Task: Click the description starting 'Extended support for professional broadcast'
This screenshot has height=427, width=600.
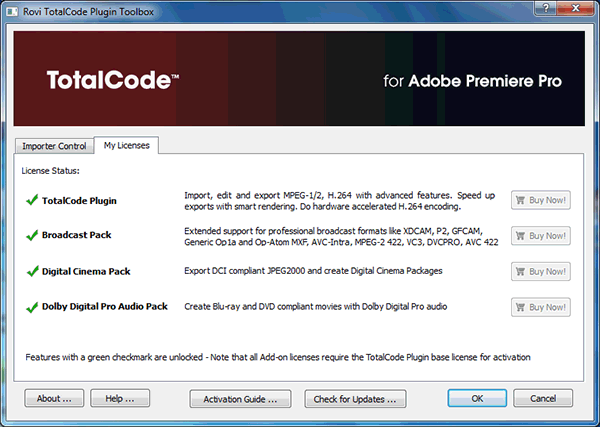Action: (341, 236)
